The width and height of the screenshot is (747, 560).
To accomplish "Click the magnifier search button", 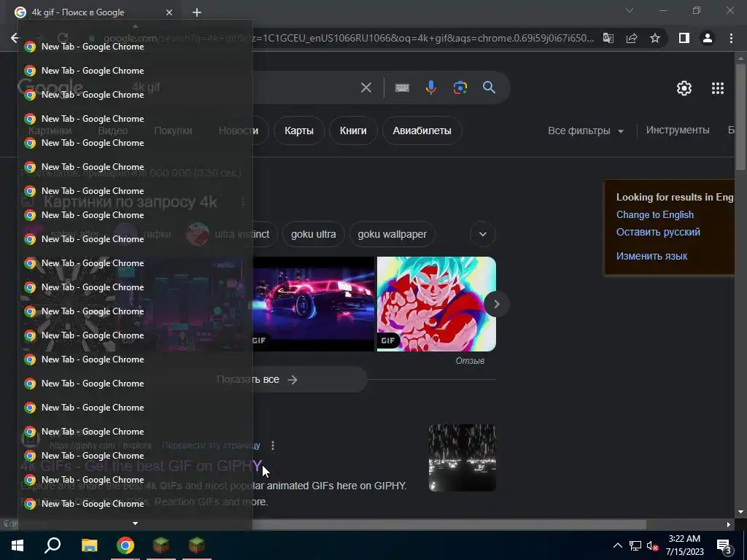I will (489, 87).
